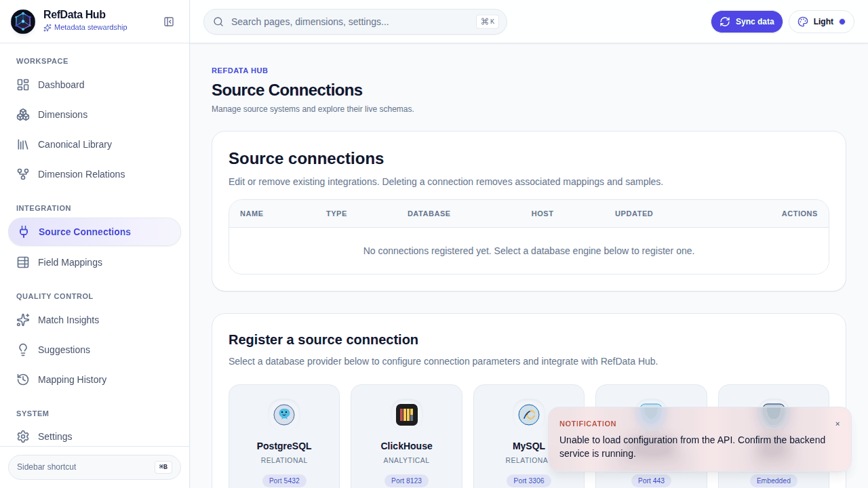The width and height of the screenshot is (868, 488).
Task: Click the UPDATED column header
Action: (634, 213)
